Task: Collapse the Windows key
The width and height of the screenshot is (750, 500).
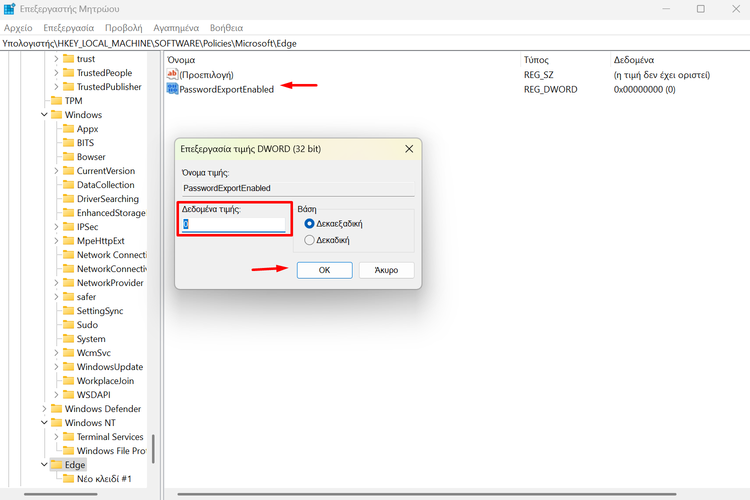Action: coord(44,115)
